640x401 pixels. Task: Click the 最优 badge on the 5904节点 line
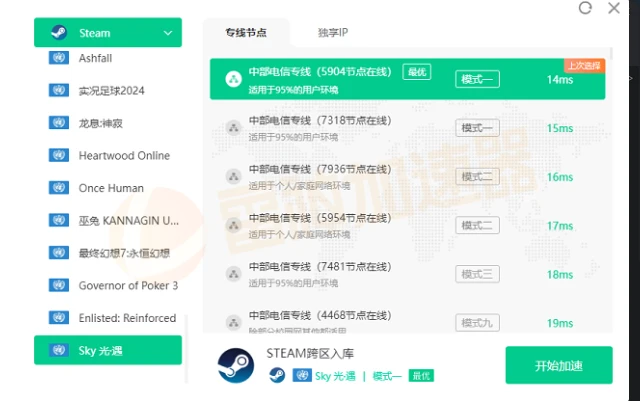[417, 72]
